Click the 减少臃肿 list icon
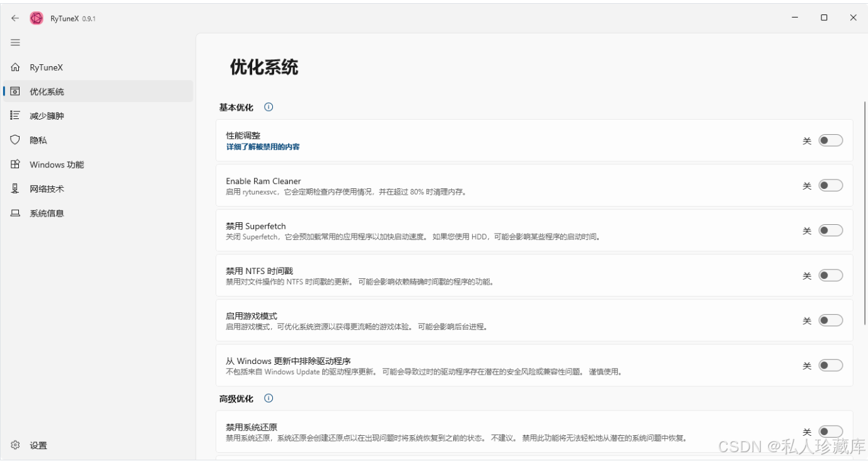The image size is (868, 461). click(16, 116)
